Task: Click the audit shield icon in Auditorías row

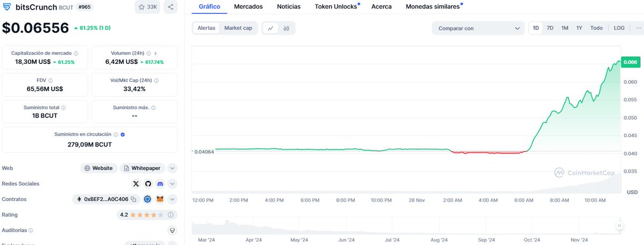Action: pos(172,230)
